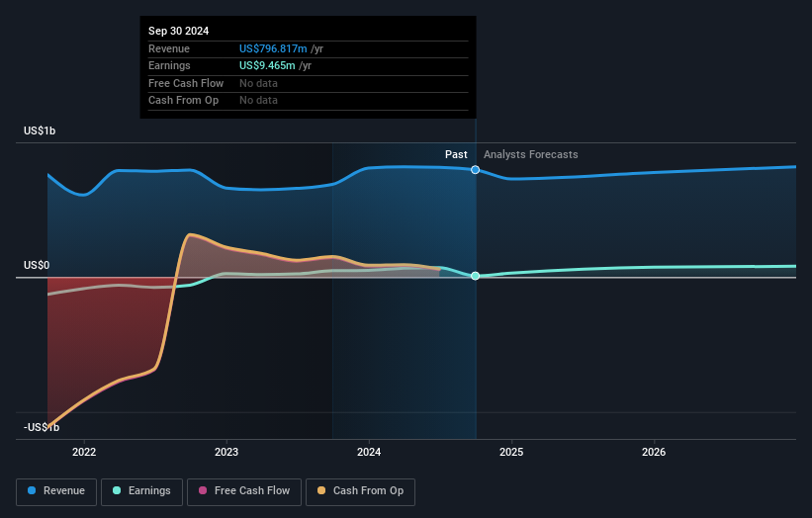Click the US$9.465m earnings value
812x518 pixels.
[x=267, y=65]
